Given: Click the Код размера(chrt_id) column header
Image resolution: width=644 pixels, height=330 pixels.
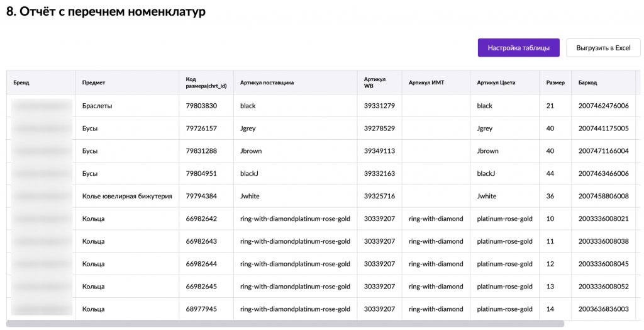Looking at the screenshot, I should coord(206,82).
